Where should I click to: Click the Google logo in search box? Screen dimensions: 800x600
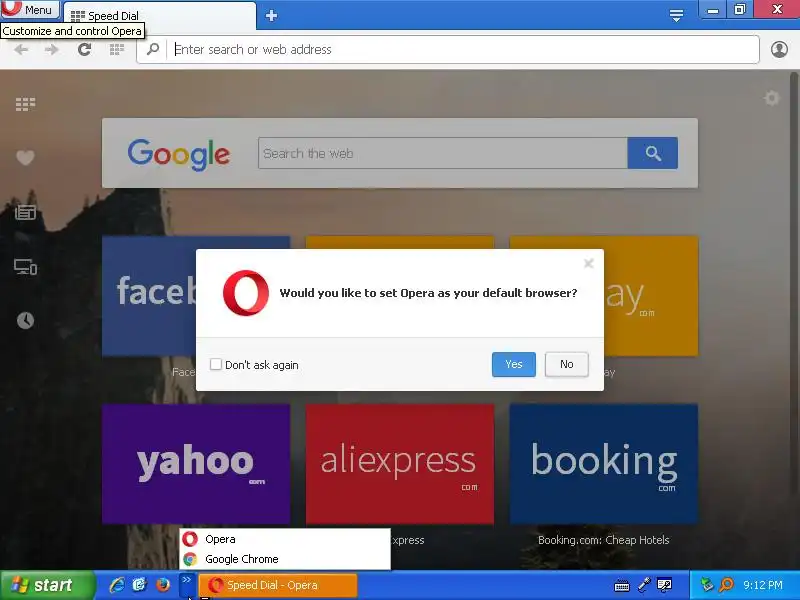[x=179, y=154]
